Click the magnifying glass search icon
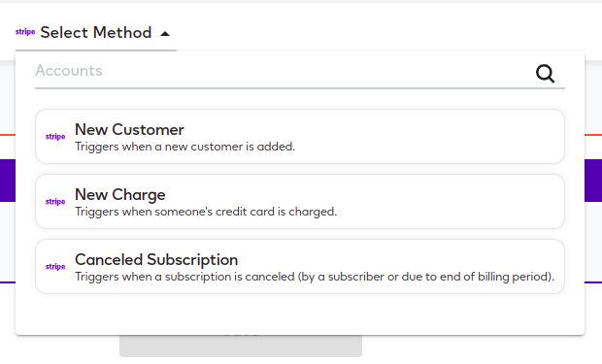This screenshot has width=602, height=364. 545,74
